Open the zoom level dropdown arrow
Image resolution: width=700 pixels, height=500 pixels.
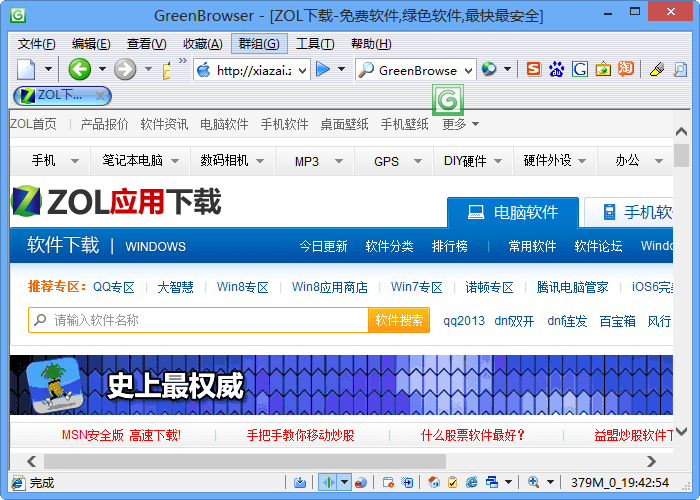[550, 482]
